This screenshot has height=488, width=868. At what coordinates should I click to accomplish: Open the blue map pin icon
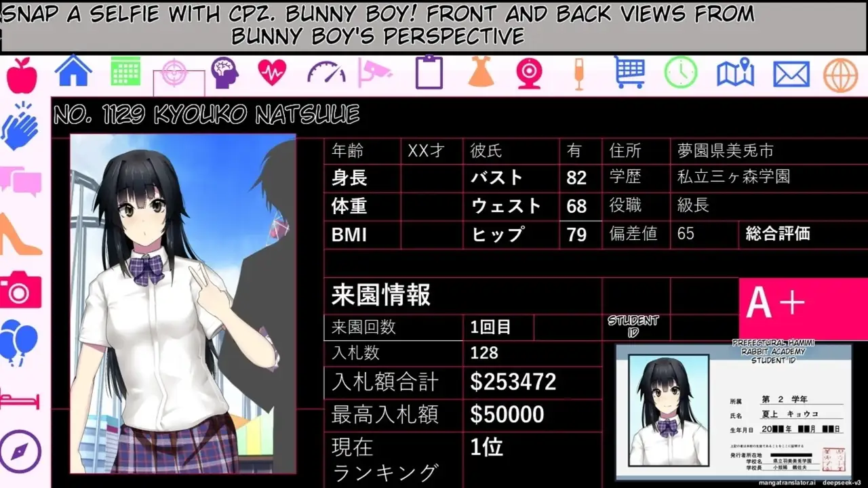pyautogui.click(x=736, y=72)
